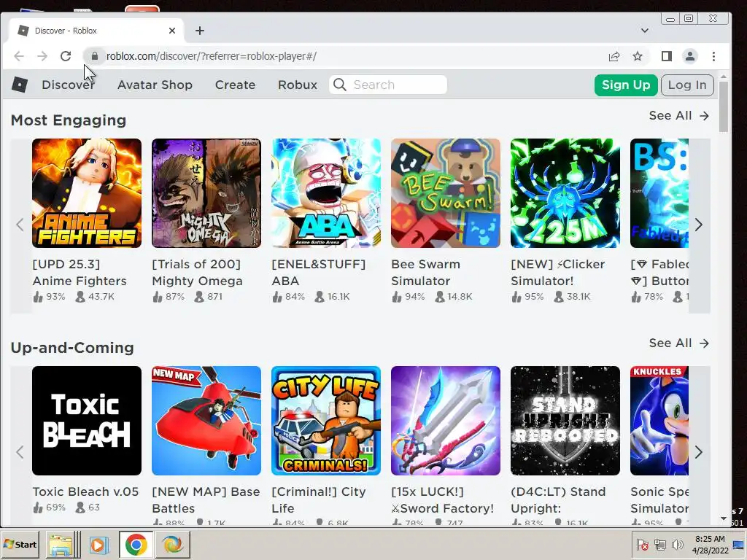Click the '[UPD 25.3] Anime Fighters' title

[80, 273]
